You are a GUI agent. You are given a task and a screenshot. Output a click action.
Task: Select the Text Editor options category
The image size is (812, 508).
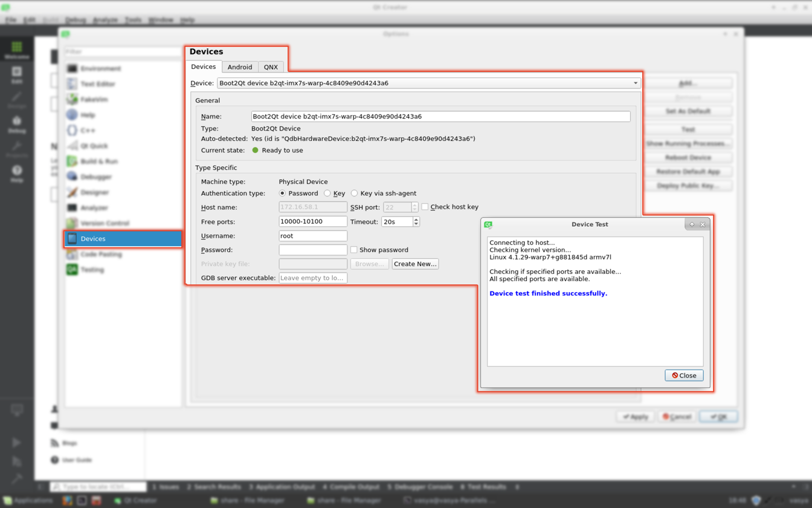click(x=123, y=84)
